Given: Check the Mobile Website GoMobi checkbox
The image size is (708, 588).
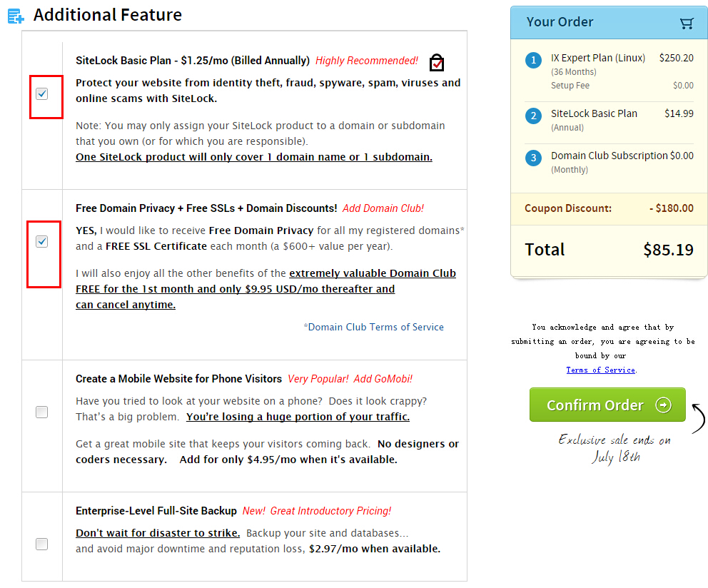Looking at the screenshot, I should [41, 412].
